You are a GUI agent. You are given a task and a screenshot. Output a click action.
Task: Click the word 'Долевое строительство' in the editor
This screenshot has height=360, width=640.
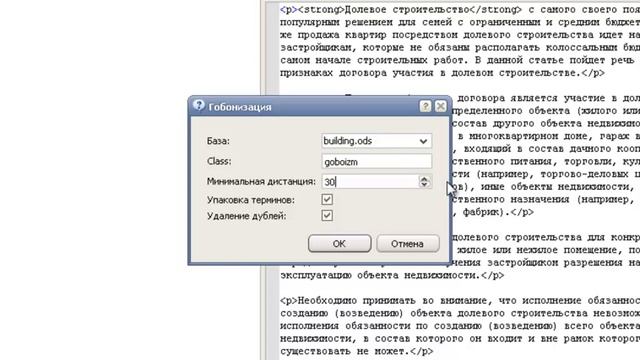(x=407, y=9)
